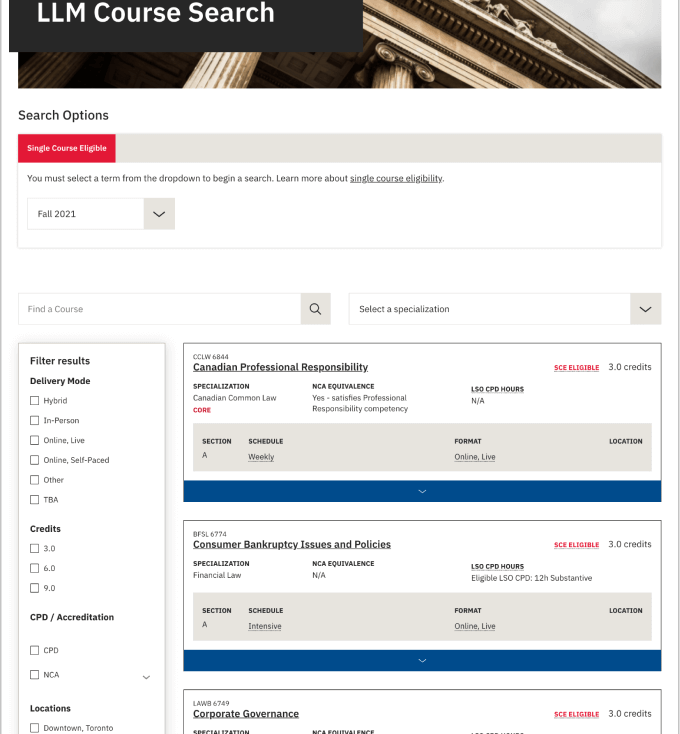Click the LLM Course Search heading
Screen dimensions: 680x734
click(x=155, y=13)
